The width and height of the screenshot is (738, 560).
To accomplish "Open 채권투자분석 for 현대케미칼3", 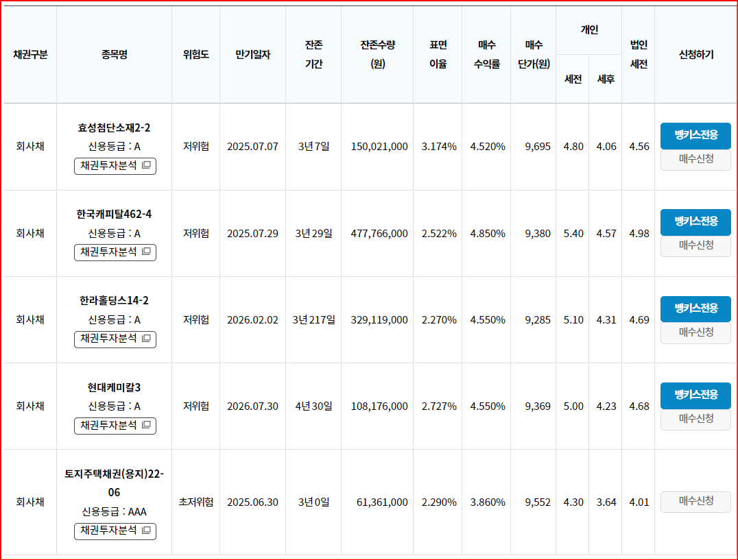I will 115,426.
